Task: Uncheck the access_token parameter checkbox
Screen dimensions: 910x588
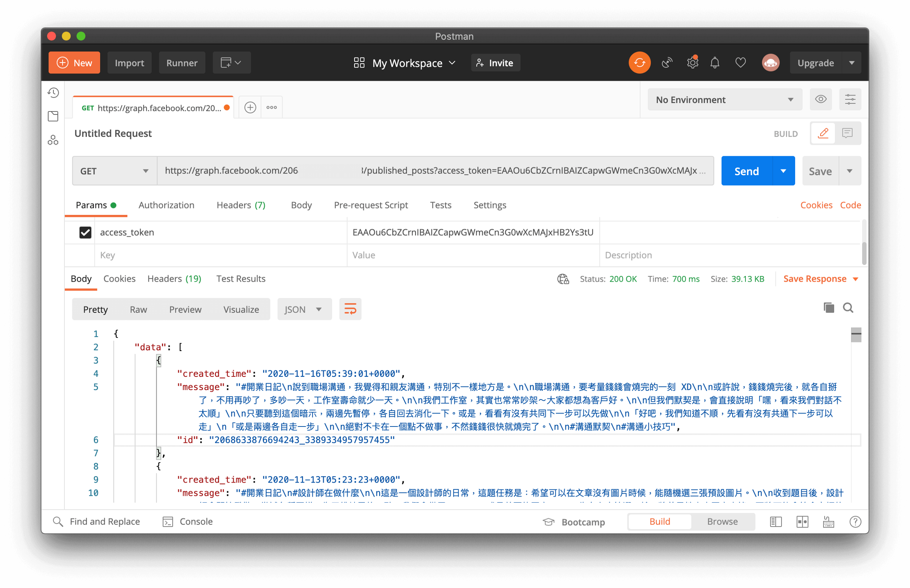Action: tap(85, 232)
